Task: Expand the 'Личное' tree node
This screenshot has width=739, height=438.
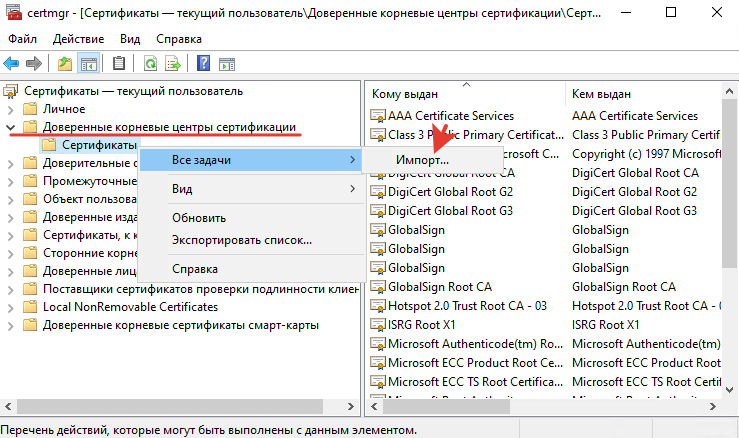Action: pyautogui.click(x=11, y=110)
